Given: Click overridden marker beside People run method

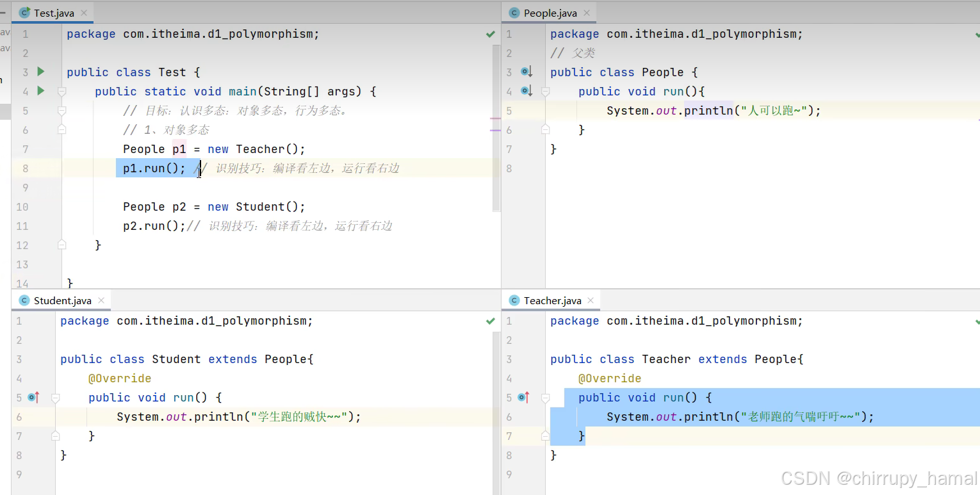Looking at the screenshot, I should 527,91.
